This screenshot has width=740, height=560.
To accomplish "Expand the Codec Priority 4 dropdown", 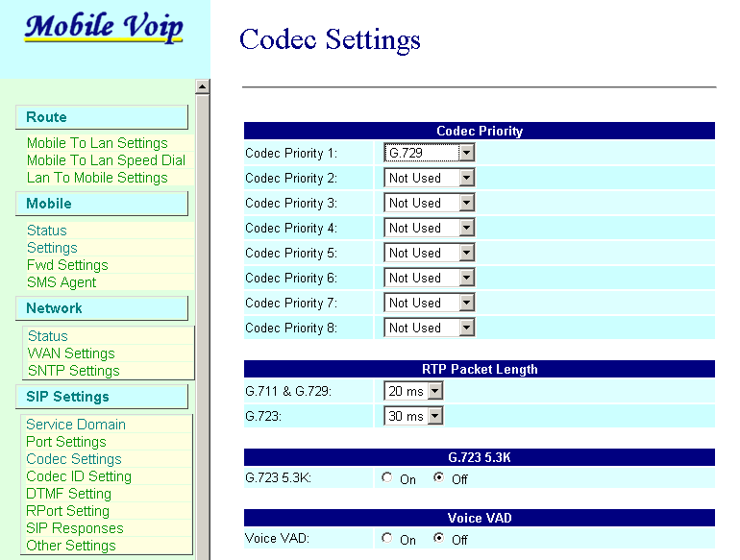I will coord(429,228).
